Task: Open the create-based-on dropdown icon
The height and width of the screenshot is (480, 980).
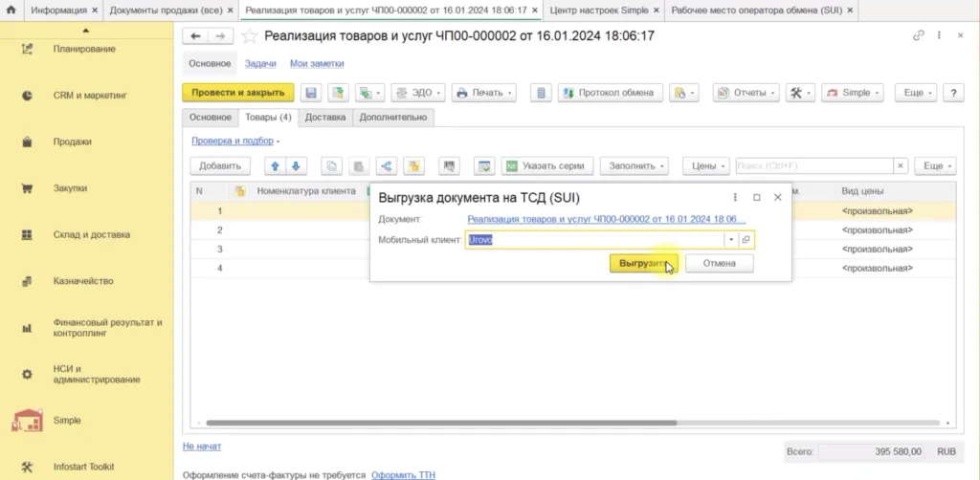Action: [370, 93]
